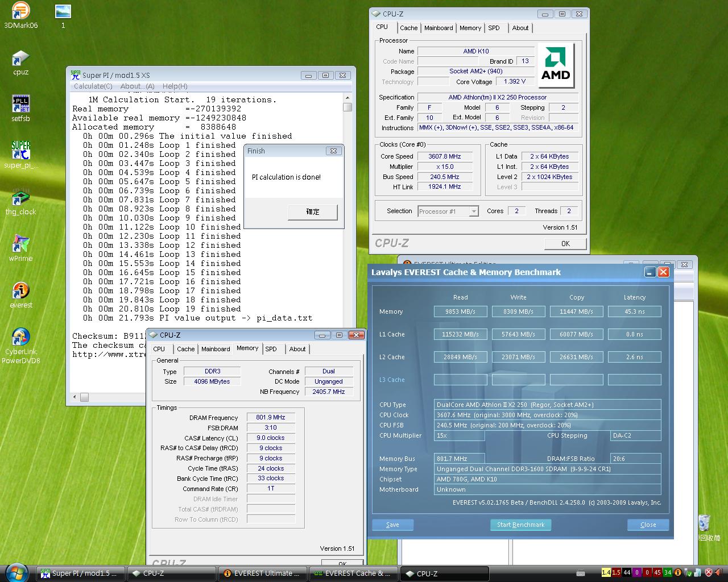Switch to EVEREST Cache & Memory taskbar button
Screen dimensions: 728x582
point(354,573)
